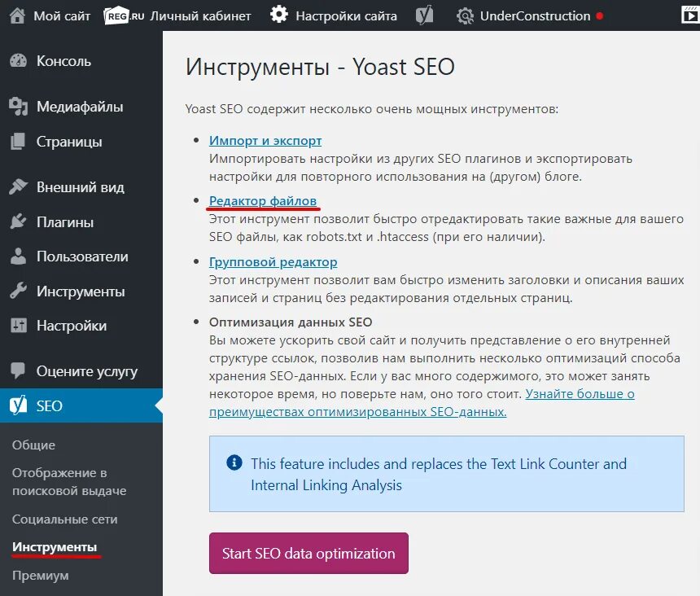Viewport: 700px width, 596px height.
Task: Click the film icon at admin bar edge
Action: click(x=690, y=15)
